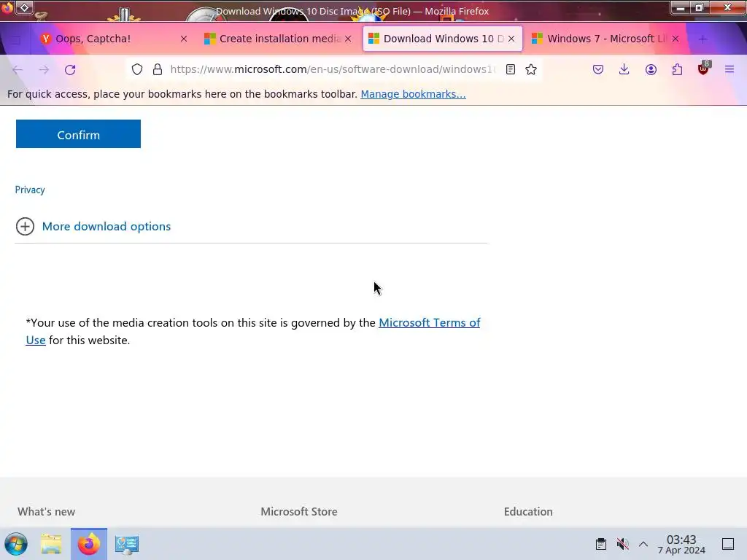This screenshot has height=560, width=747.
Task: Click the Confirm button
Action: pyautogui.click(x=78, y=134)
